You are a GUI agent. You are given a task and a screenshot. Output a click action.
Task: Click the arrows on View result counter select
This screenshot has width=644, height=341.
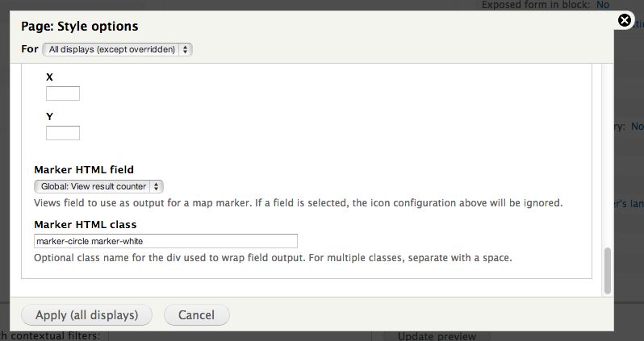coord(156,186)
